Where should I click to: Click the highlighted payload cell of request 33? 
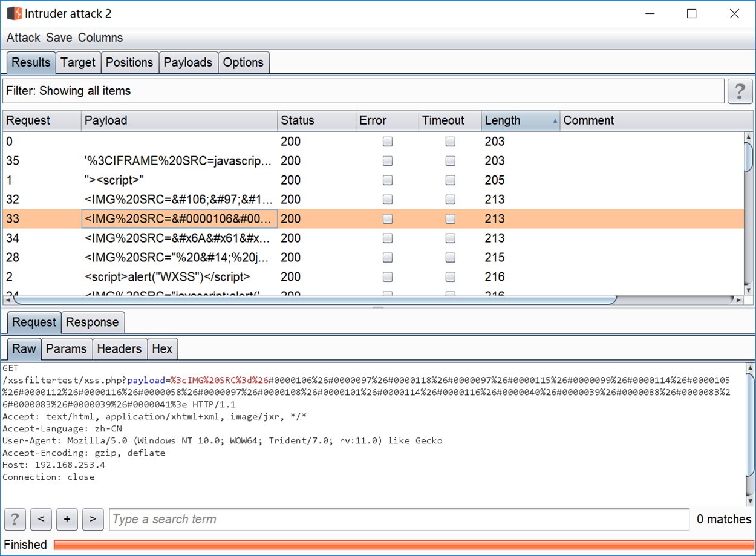(179, 219)
